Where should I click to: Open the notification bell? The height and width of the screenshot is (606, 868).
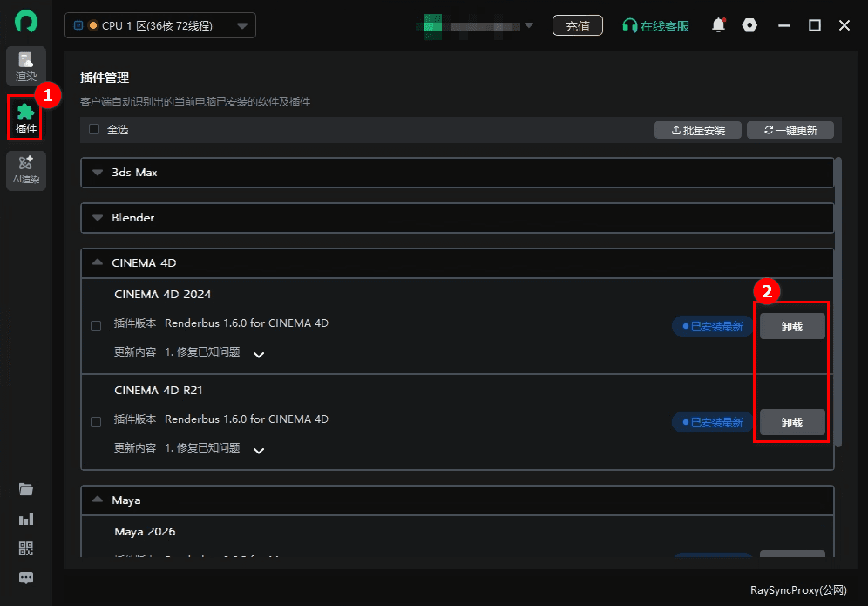point(718,25)
